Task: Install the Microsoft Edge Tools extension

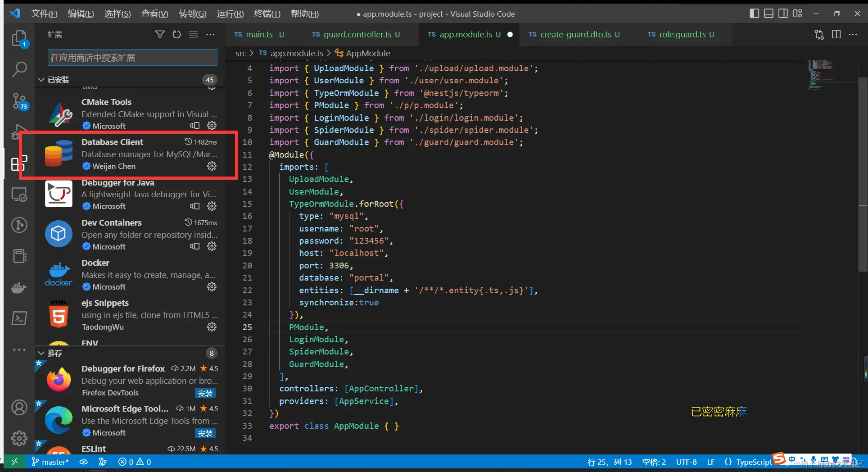Action: [x=205, y=433]
